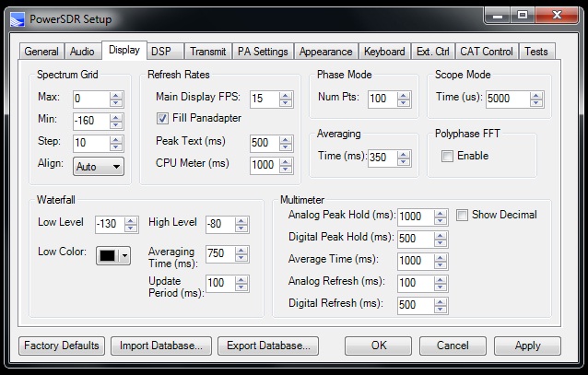The image size is (588, 375).
Task: Enable Polyphase FFT checkbox
Action: (x=447, y=156)
